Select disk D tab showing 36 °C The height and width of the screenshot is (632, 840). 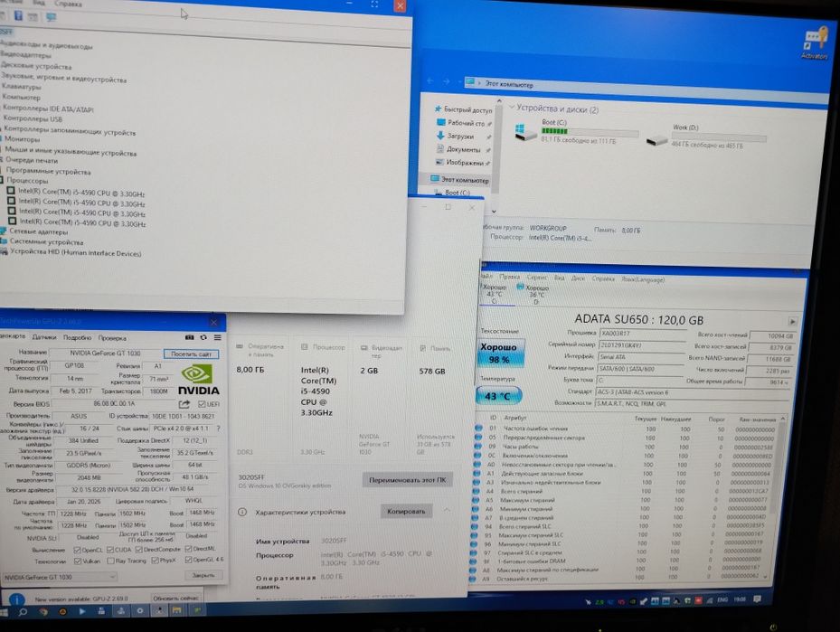click(x=534, y=295)
